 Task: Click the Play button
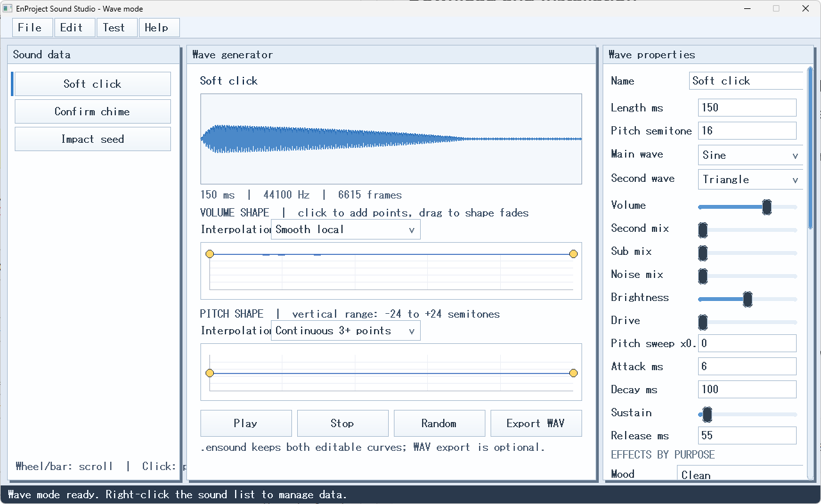click(x=246, y=423)
